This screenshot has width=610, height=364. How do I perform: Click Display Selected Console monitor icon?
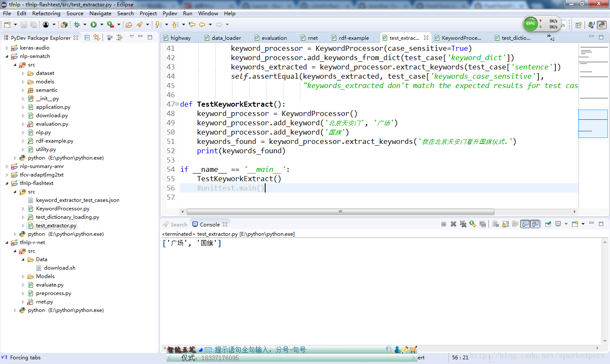pos(558,224)
